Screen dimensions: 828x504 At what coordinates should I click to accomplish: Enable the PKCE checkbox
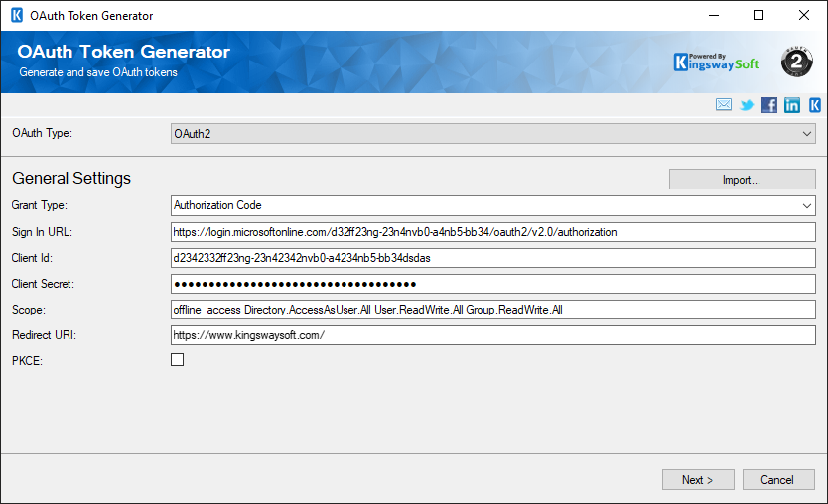pos(178,360)
